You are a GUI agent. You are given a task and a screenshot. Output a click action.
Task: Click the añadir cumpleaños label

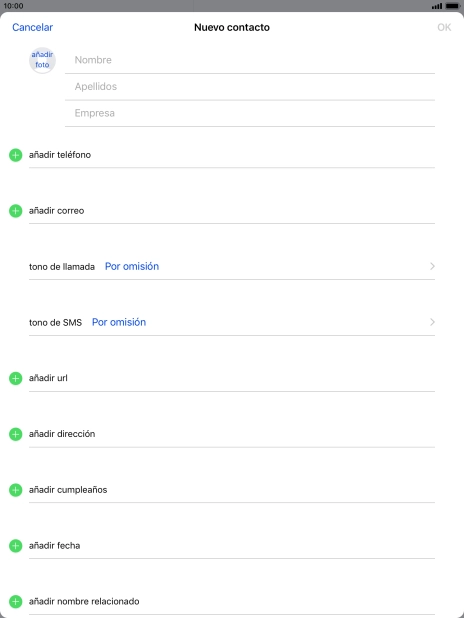click(x=68, y=490)
